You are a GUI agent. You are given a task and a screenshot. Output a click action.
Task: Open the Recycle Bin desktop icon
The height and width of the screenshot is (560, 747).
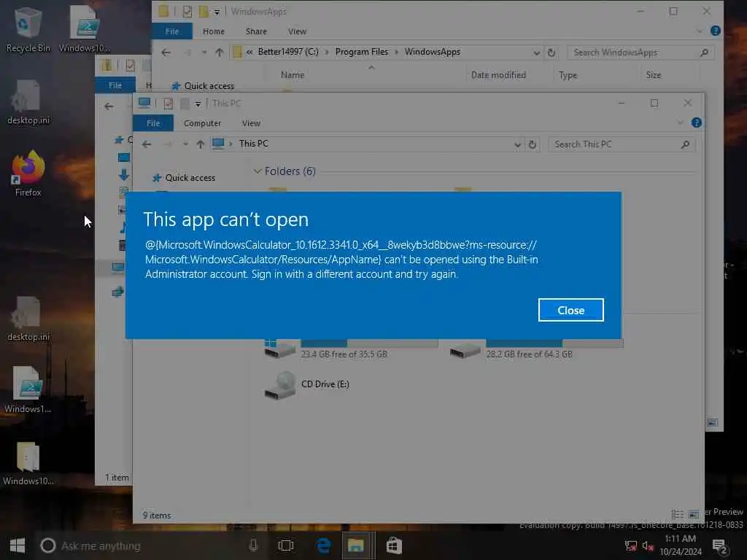click(28, 29)
